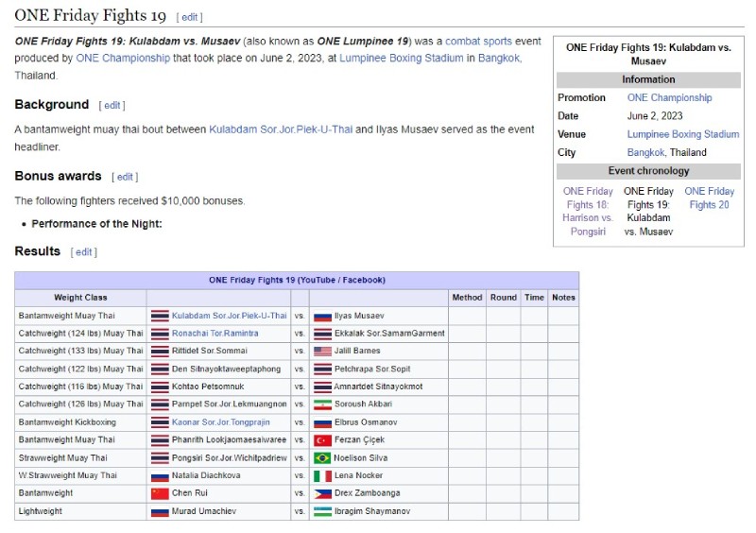Click the June 2, 2023 date value in infobox
Viewport: 756px width, 533px height.
tap(655, 116)
